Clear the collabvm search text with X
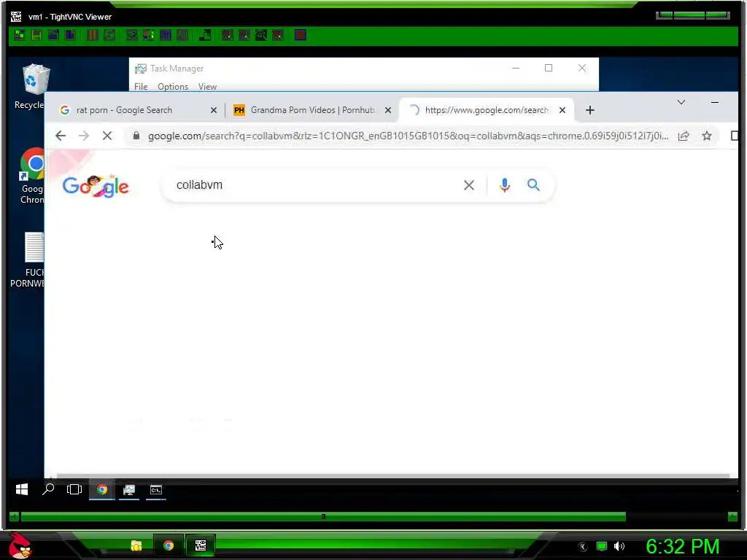Screen dimensions: 747x560 pyautogui.click(x=469, y=185)
